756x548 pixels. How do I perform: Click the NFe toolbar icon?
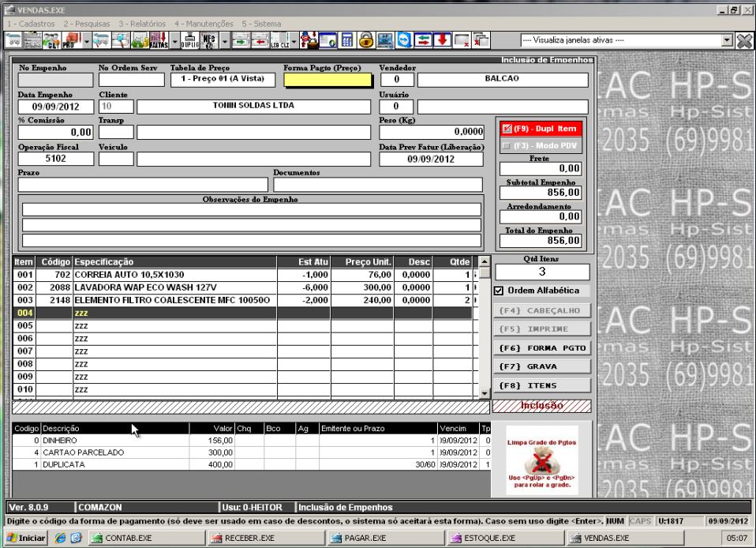click(x=210, y=40)
